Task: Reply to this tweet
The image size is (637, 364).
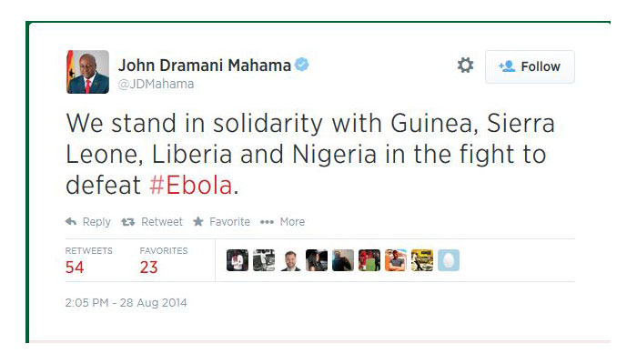Action: [x=88, y=222]
